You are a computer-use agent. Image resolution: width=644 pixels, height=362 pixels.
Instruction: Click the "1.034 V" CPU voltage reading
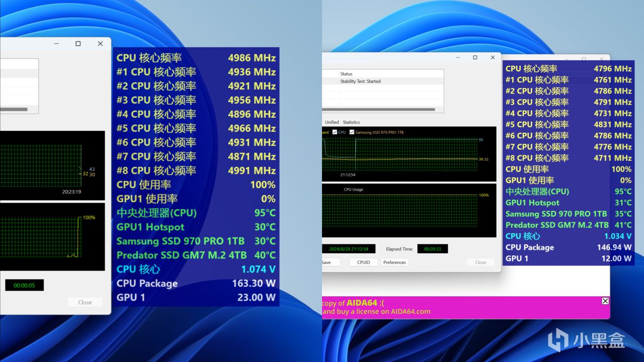(618, 236)
